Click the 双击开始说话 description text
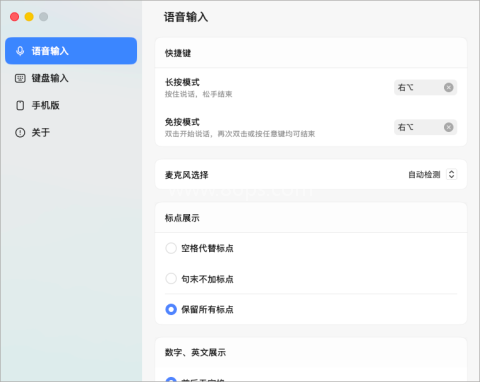The width and height of the screenshot is (480, 382). pos(240,134)
